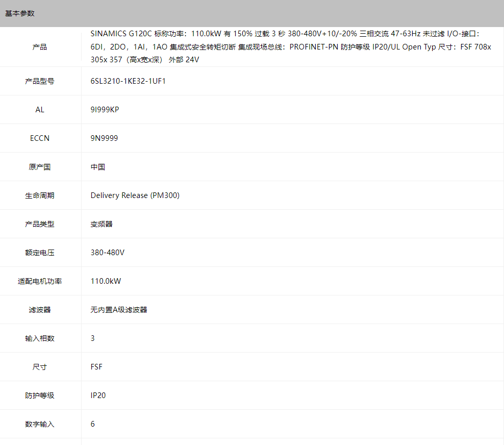Select the 'ECCN' row label

point(40,138)
